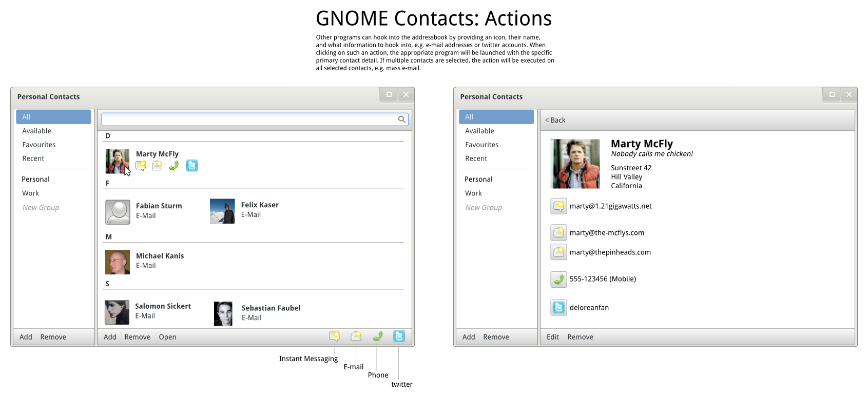
Task: Click Salomon Sickert's photo thumbnail
Action: coord(117,312)
